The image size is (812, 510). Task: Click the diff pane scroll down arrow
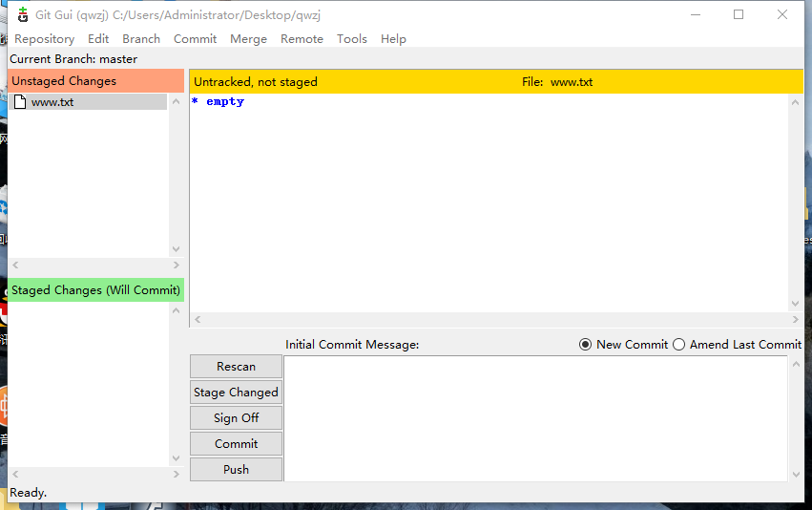pos(796,304)
